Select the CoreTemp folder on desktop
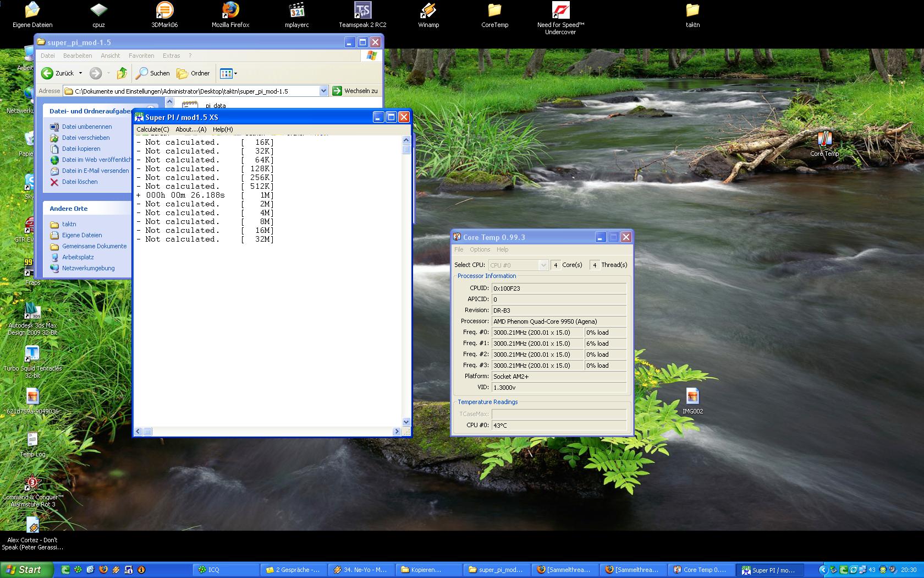The height and width of the screenshot is (578, 924). tap(494, 15)
